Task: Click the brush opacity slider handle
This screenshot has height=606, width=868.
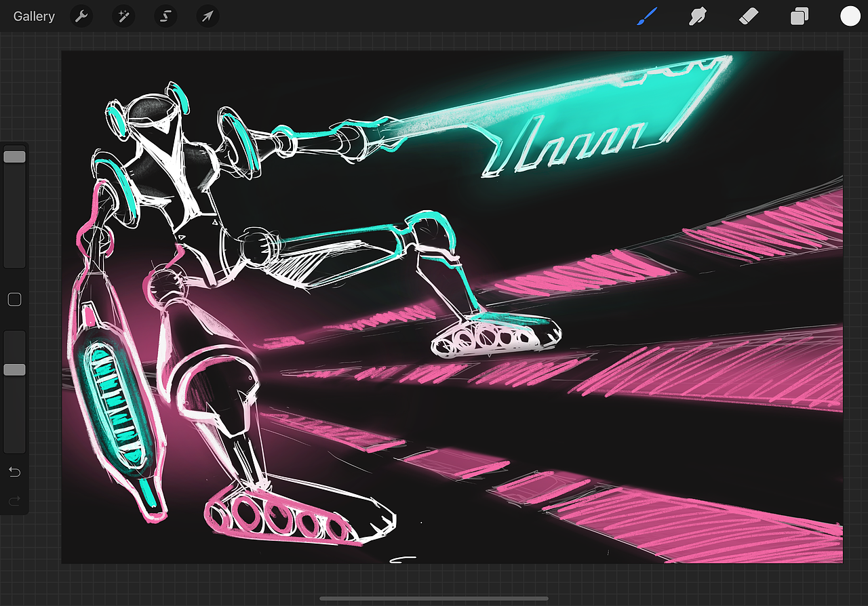Action: coord(14,369)
